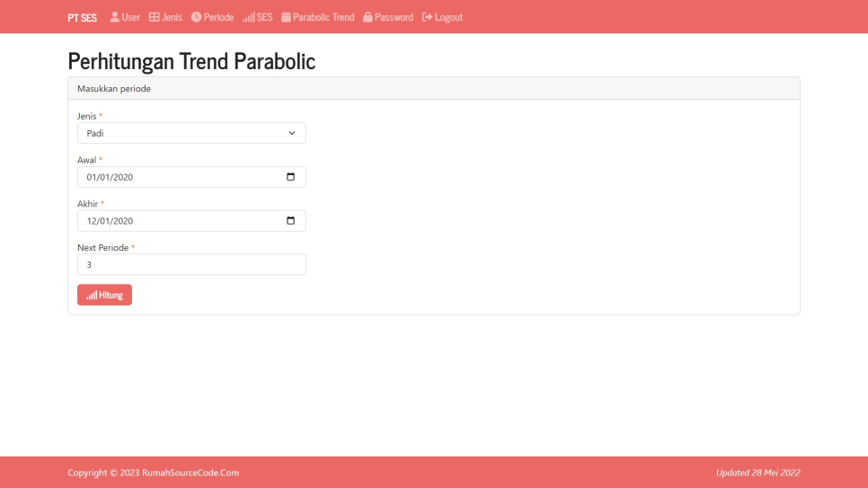This screenshot has width=868, height=488.
Task: Click the Jenis table icon
Action: point(154,16)
